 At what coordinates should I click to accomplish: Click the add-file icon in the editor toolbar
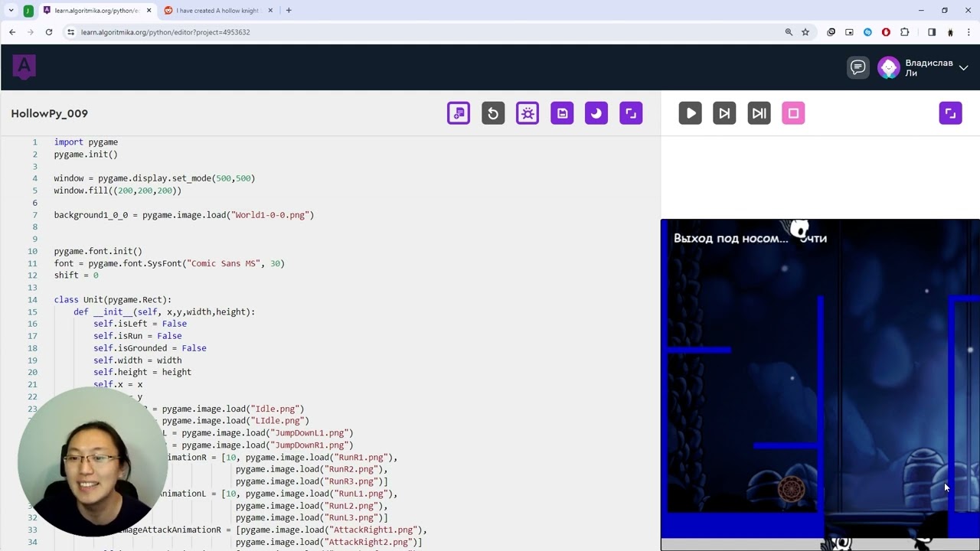pyautogui.click(x=459, y=113)
